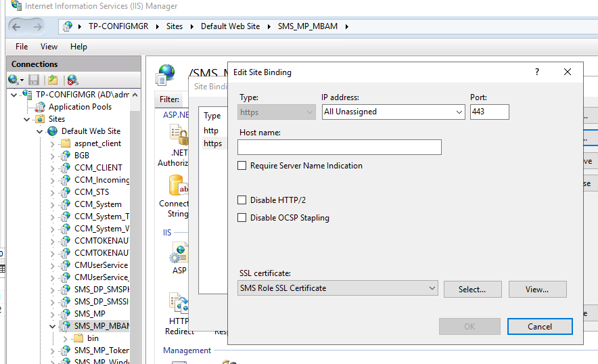The height and width of the screenshot is (364, 598).
Task: Expand the aspnet_client tree node
Action: [53, 144]
